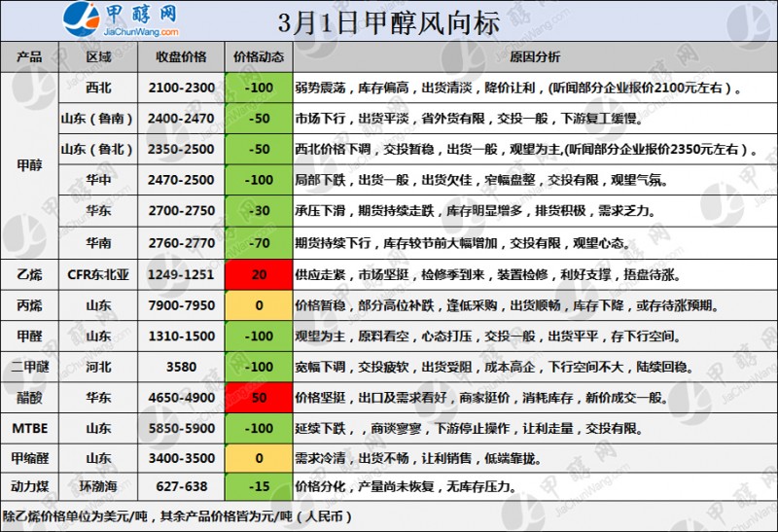Click the title 3月1日甲醇风向标

pyautogui.click(x=388, y=22)
